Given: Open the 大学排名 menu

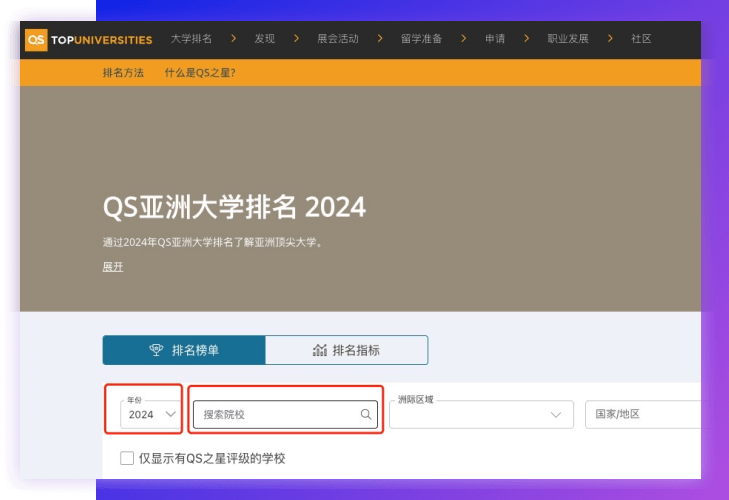Looking at the screenshot, I should click(191, 39).
